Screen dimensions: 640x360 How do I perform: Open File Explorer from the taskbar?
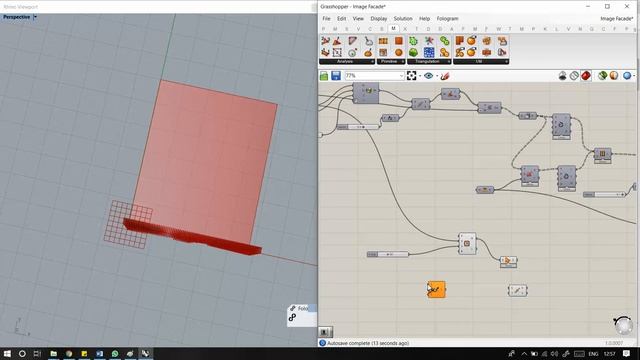point(53,353)
